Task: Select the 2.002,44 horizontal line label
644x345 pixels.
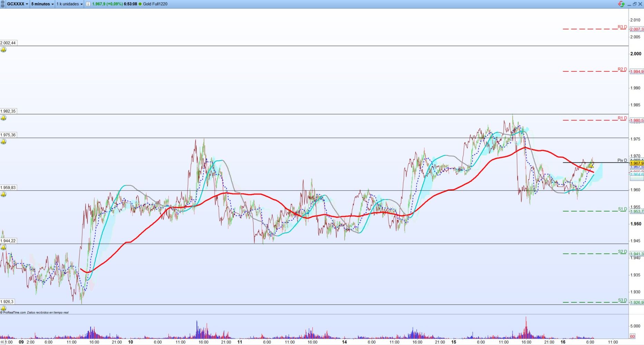Action: (8, 43)
